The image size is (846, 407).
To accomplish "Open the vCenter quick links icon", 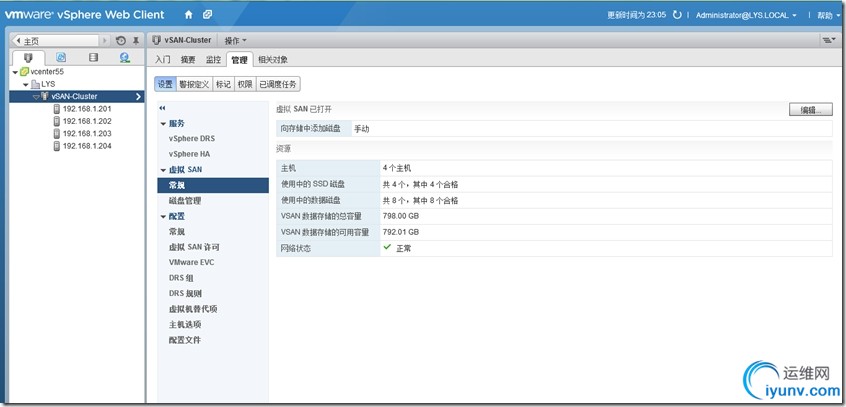I will [x=207, y=15].
